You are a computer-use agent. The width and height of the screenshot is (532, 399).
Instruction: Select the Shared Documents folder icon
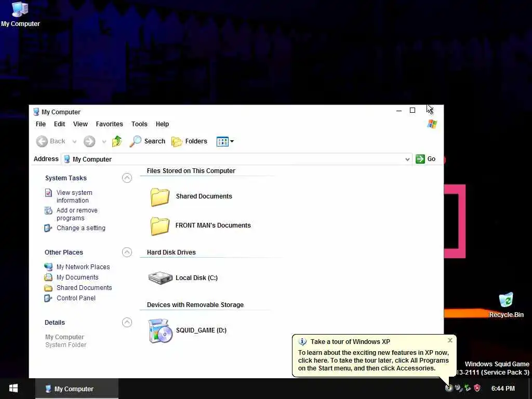[160, 197]
